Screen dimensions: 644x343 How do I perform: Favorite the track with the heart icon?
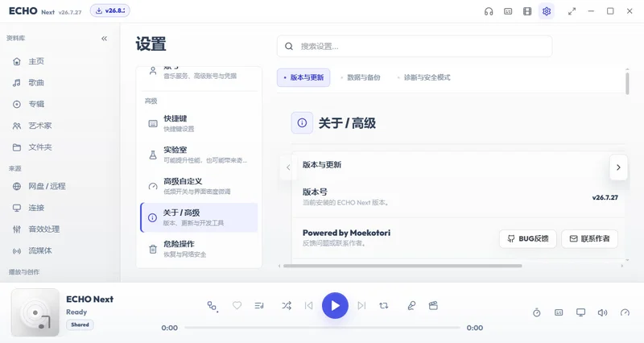237,306
